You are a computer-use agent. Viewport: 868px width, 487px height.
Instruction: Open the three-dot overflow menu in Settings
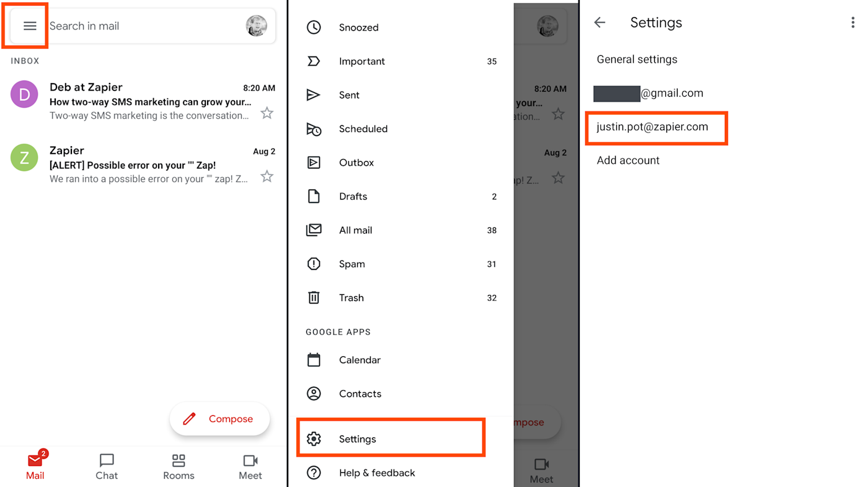(853, 23)
